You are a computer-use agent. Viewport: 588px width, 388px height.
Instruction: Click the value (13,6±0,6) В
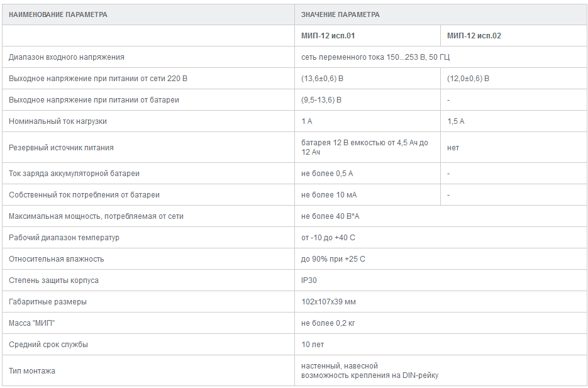pyautogui.click(x=322, y=79)
